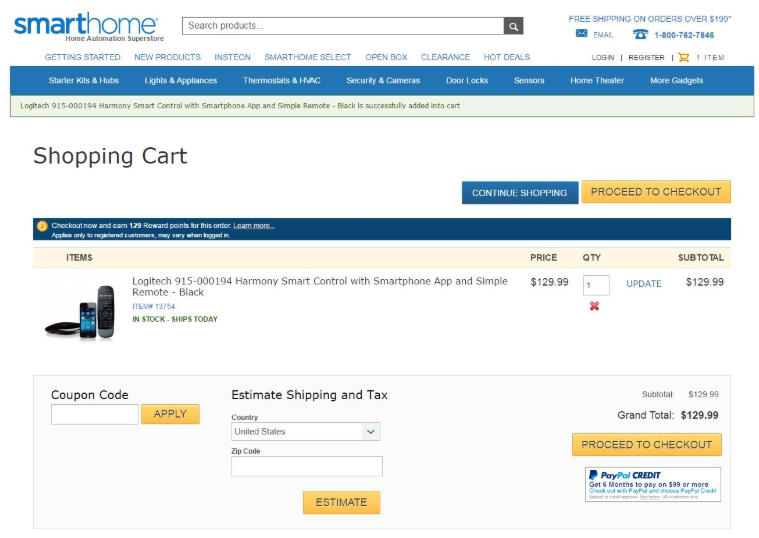Click the Estimate shipping button
This screenshot has height=538, width=759.
341,502
